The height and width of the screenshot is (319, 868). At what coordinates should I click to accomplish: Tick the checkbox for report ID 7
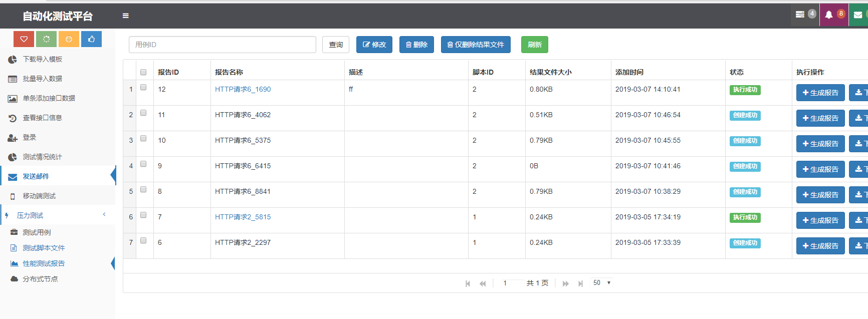(143, 215)
